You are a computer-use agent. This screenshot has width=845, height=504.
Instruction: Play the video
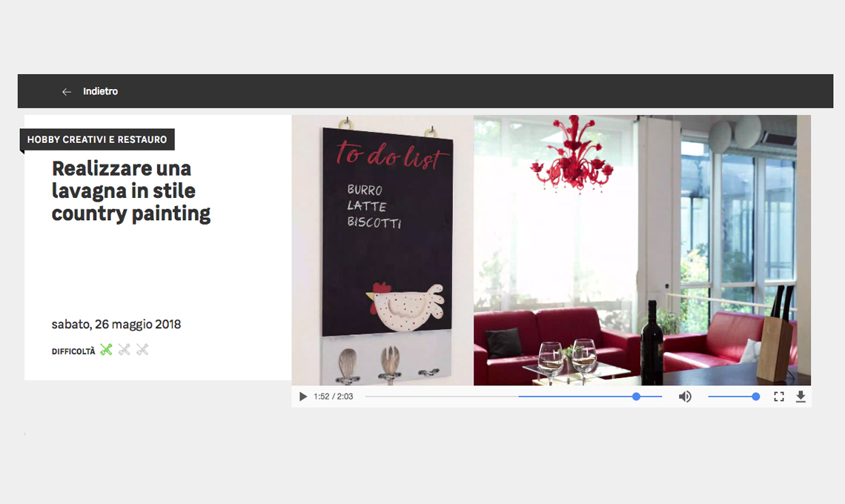coord(303,397)
